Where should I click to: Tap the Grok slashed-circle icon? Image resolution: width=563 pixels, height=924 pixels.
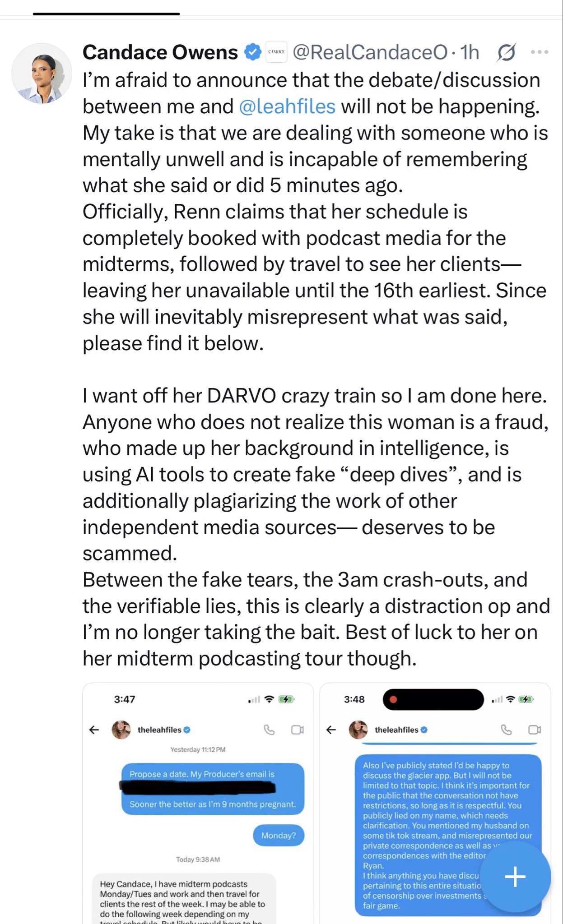506,53
